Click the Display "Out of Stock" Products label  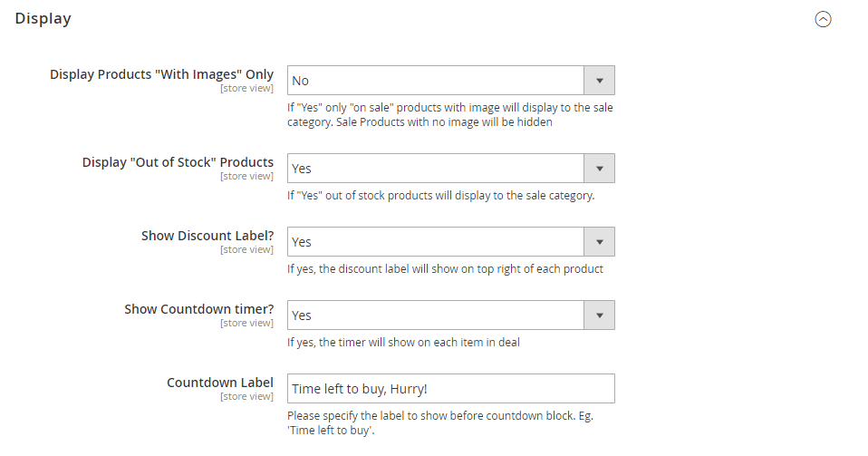(x=178, y=162)
